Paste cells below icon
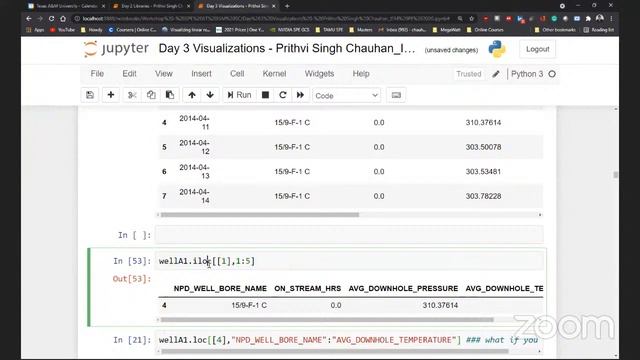Screen dimensions: 640x360 click(x=170, y=95)
